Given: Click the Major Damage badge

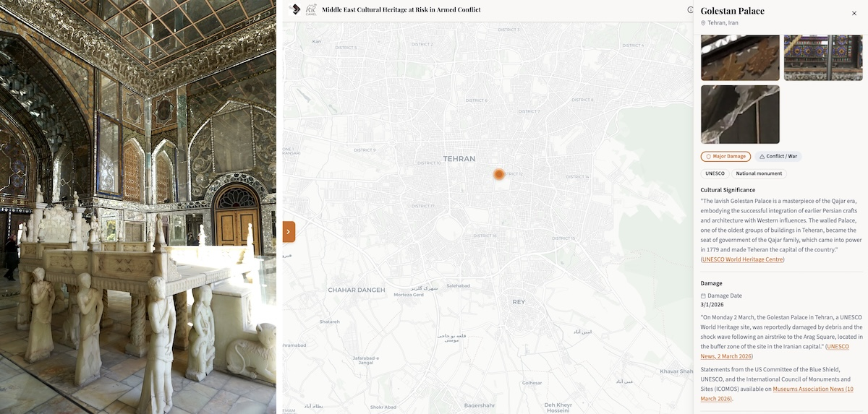Looking at the screenshot, I should (726, 156).
